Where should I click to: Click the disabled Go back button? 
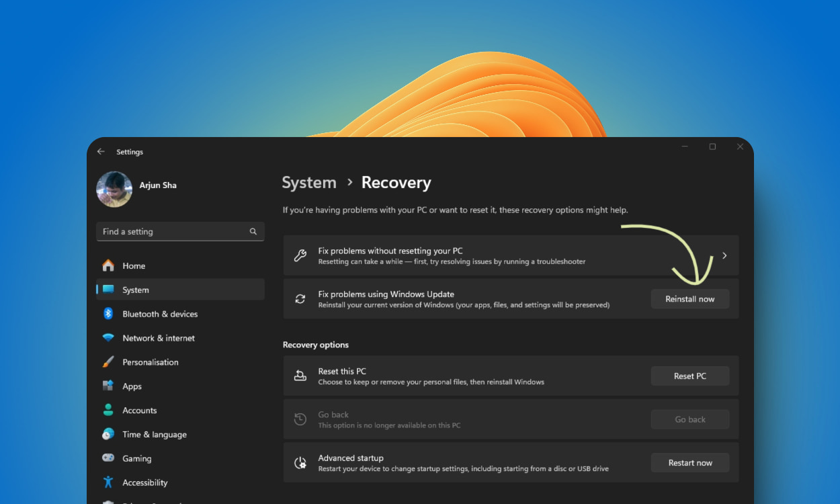(690, 419)
